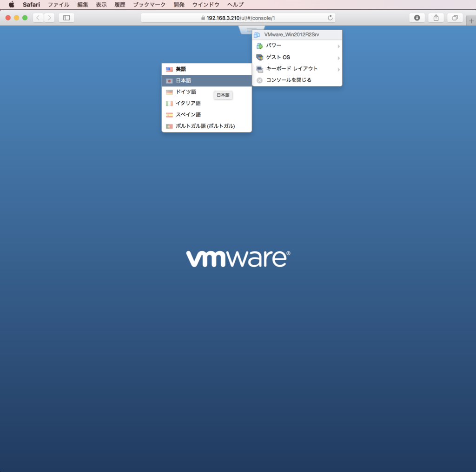Click コンソールを閉じる to close console

(x=297, y=80)
